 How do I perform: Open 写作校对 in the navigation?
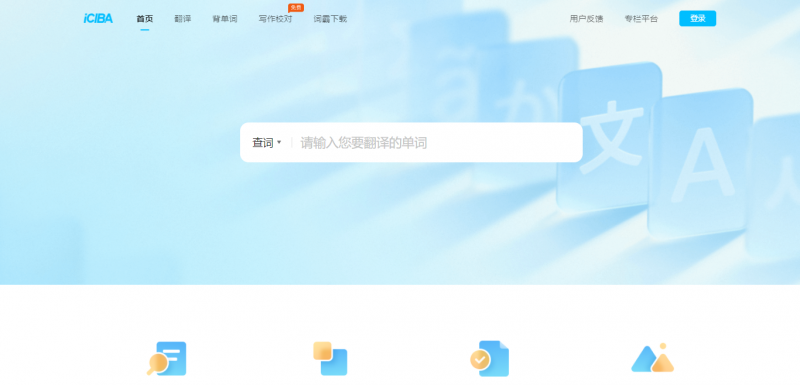(x=275, y=19)
